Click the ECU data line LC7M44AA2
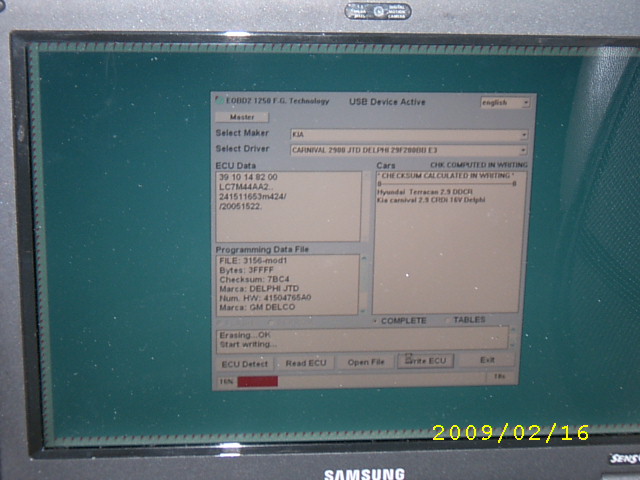 point(246,187)
